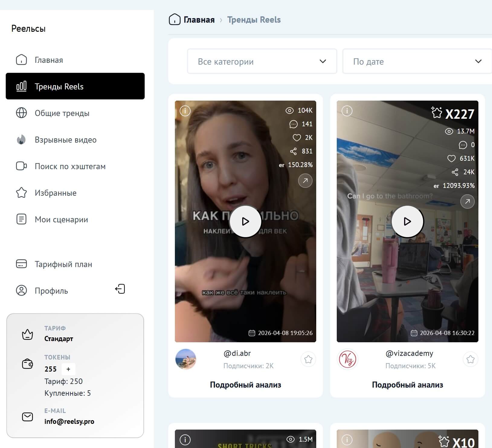Click the logout icon next to Профиль
Image resolution: width=492 pixels, height=448 pixels.
(x=120, y=289)
